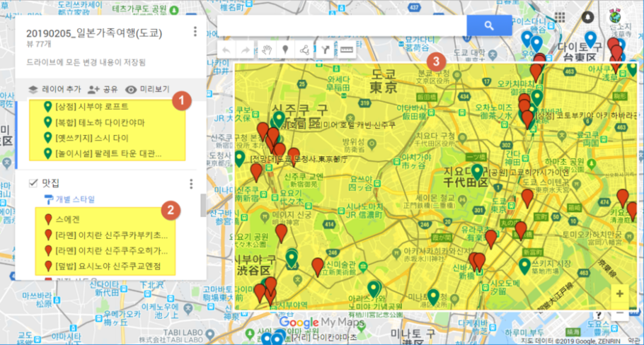Click the map zoom in plus button

pyautogui.click(x=619, y=293)
